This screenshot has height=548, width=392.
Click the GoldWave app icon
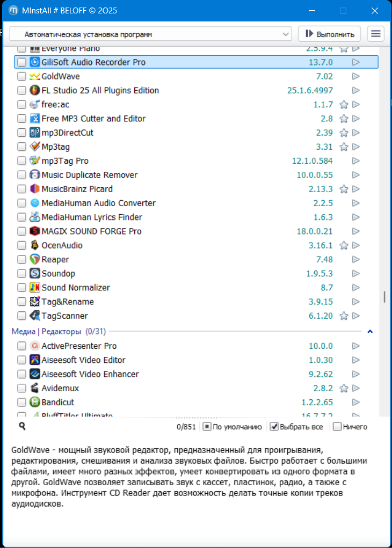(35, 76)
